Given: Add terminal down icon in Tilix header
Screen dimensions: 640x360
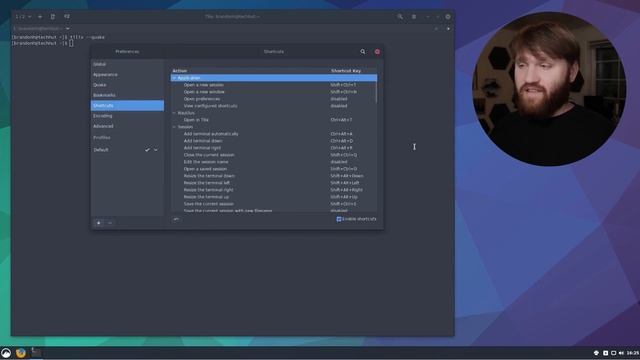Looking at the screenshot, I should coord(67,17).
